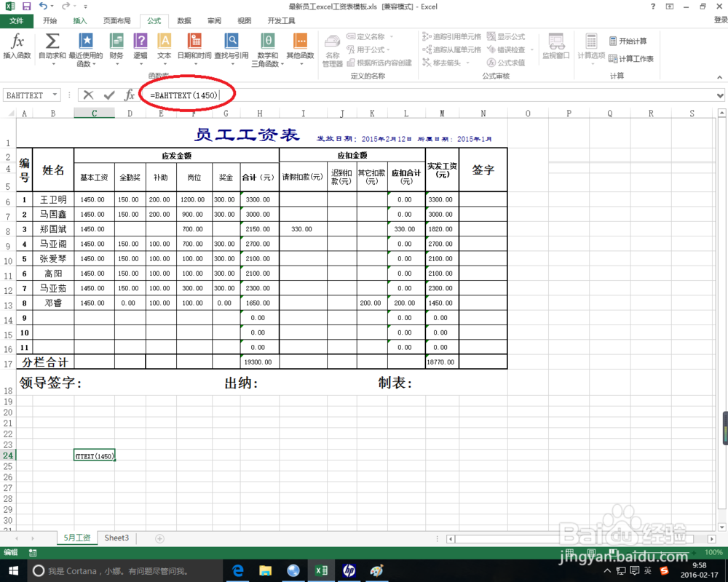Cancel formula entry with the X icon
The width and height of the screenshot is (728, 582).
coord(88,95)
